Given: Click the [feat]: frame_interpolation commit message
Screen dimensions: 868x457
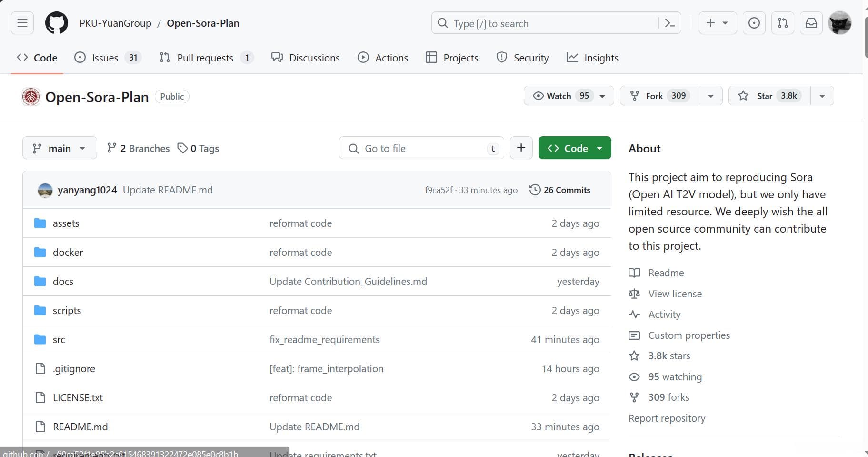Looking at the screenshot, I should pos(326,368).
